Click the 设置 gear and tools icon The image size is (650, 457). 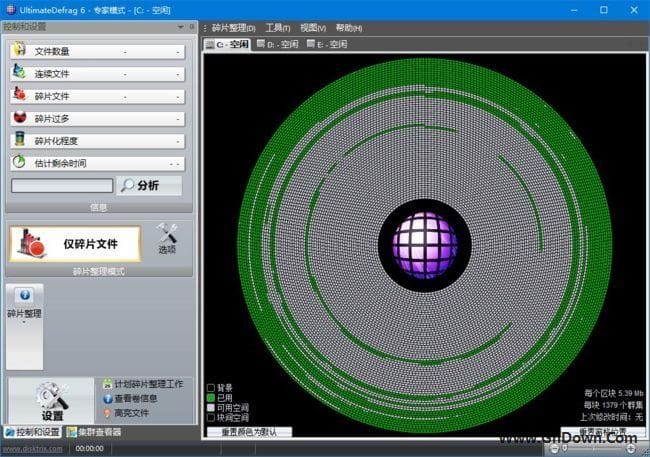click(52, 396)
